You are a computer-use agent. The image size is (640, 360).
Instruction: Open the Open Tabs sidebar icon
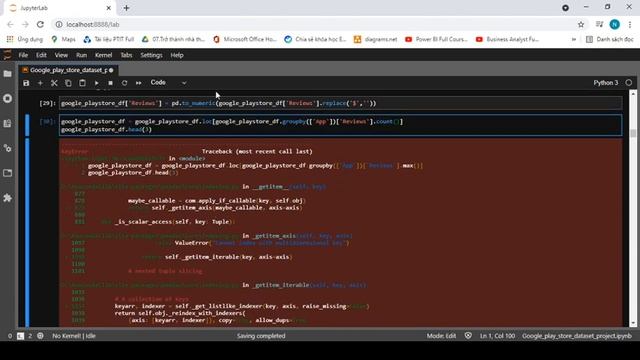tap(7, 173)
